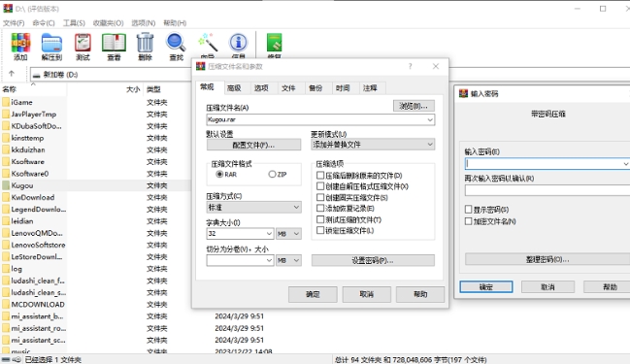
Task: Click the 修复 (Repair) green book icon
Action: pyautogui.click(x=275, y=42)
